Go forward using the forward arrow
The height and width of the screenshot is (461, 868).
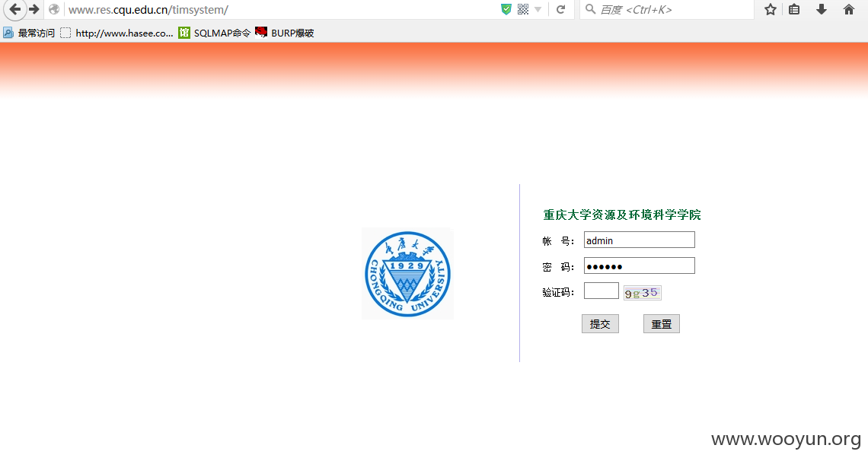click(x=34, y=9)
